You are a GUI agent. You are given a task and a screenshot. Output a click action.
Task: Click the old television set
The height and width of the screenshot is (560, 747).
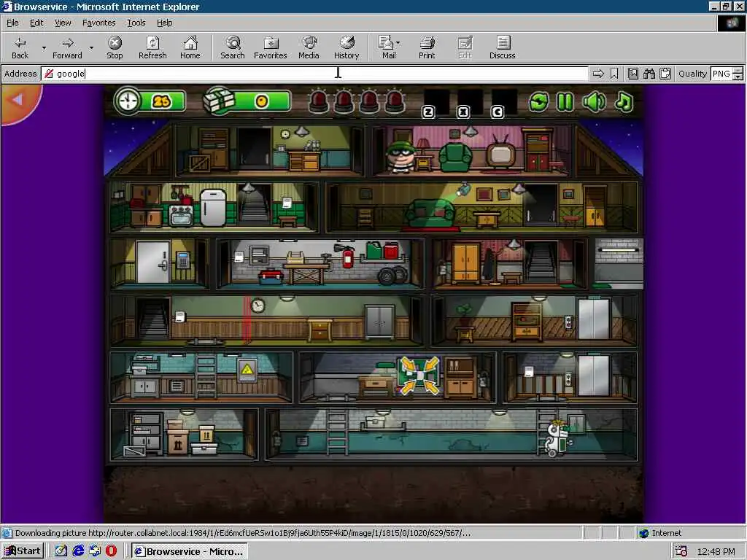coord(500,152)
